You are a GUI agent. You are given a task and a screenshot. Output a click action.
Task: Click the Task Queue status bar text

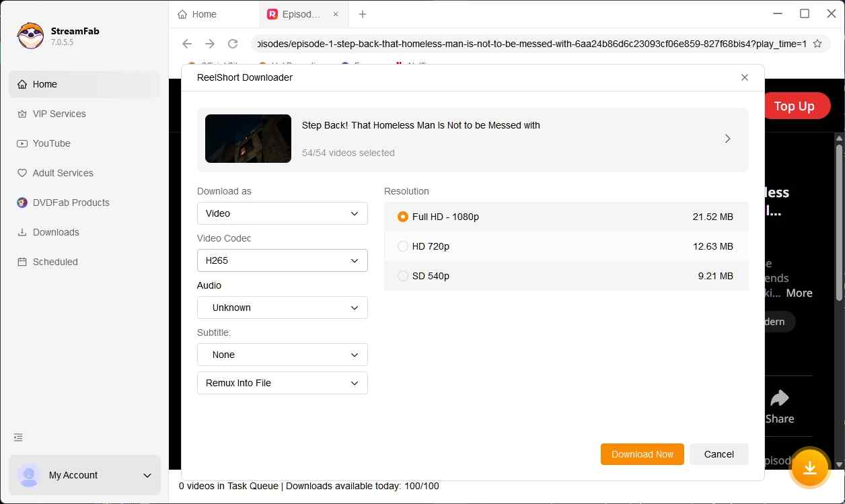coord(309,486)
